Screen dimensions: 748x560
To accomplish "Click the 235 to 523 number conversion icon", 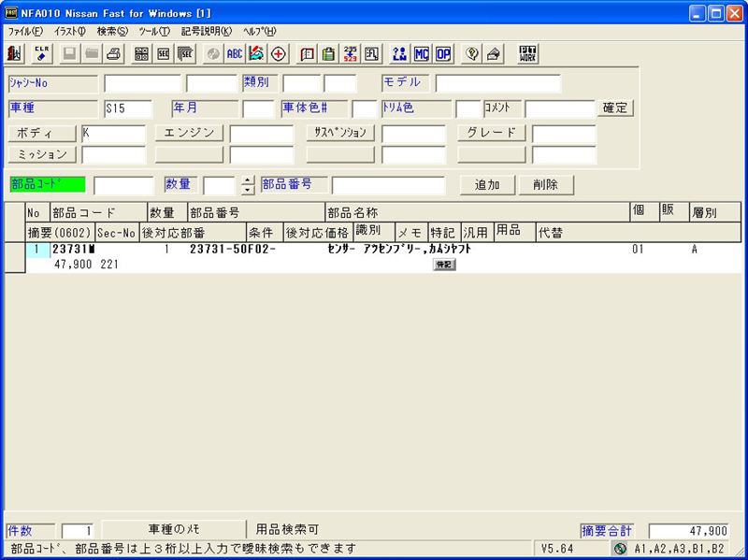I will tap(350, 54).
